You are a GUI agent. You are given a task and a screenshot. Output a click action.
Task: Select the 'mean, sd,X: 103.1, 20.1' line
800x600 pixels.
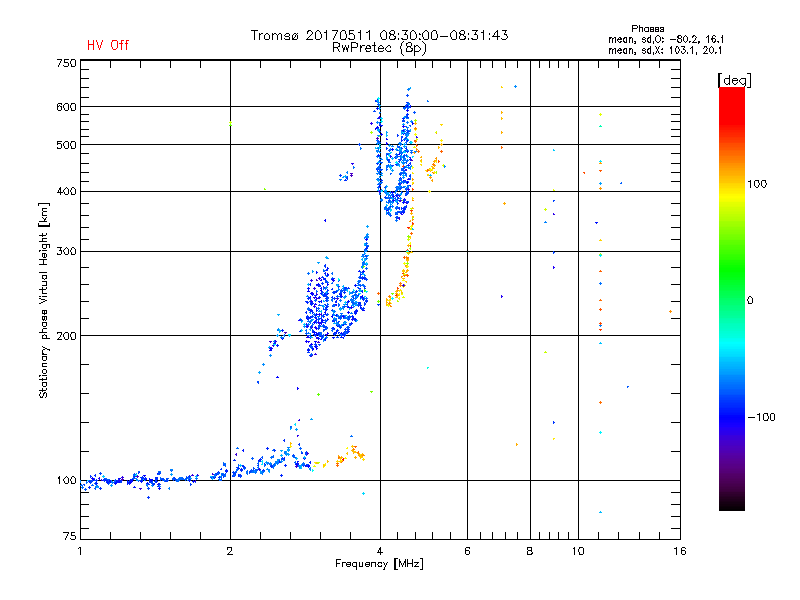click(x=665, y=51)
